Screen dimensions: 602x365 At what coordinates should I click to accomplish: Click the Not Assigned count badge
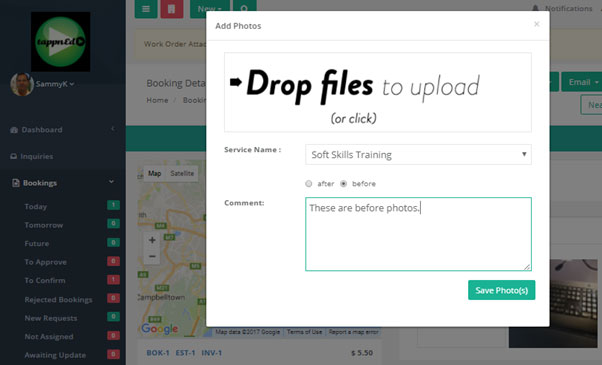(x=113, y=335)
